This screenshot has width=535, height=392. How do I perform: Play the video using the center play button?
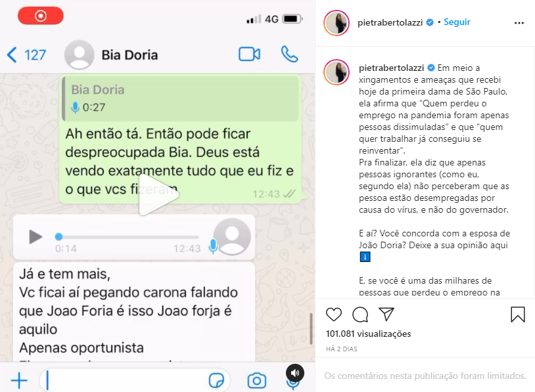pos(158,195)
